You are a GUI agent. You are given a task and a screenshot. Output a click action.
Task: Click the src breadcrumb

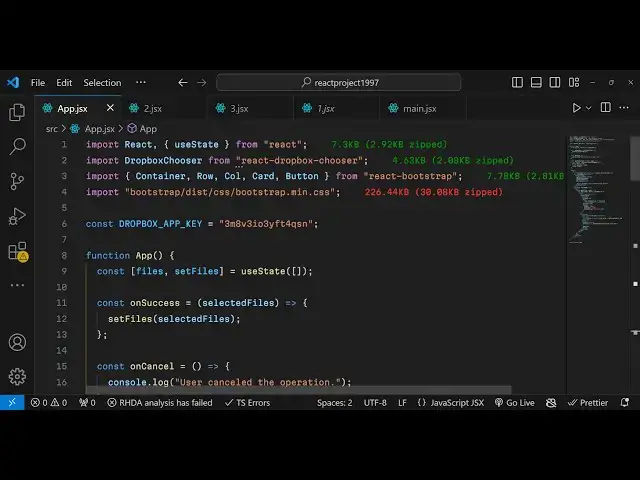pos(51,129)
